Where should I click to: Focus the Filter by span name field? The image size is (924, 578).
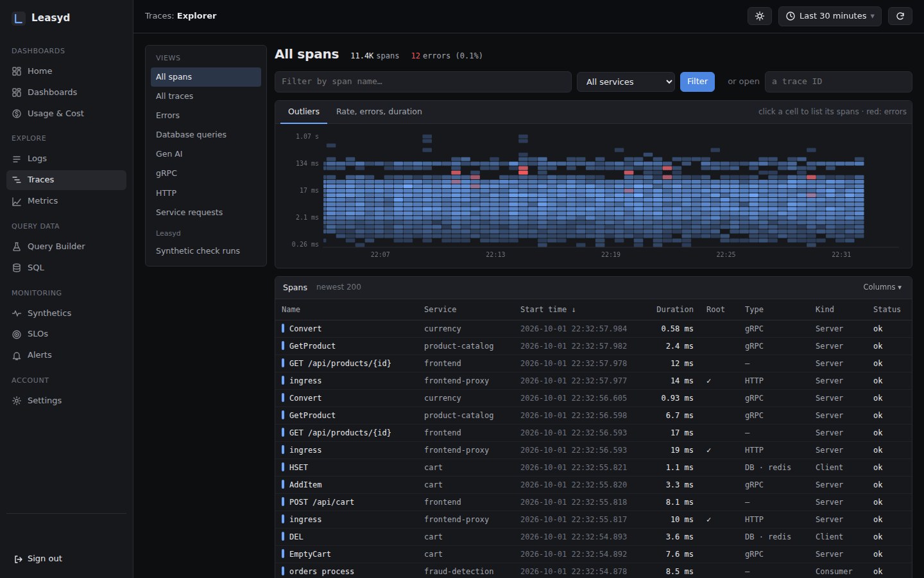point(423,82)
